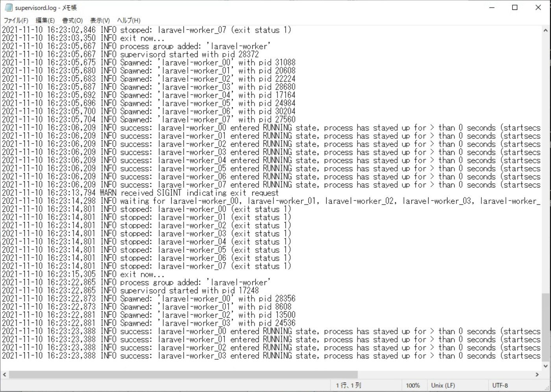Click the vertical scrollbar up arrow
551x392 pixels.
coord(545,30)
